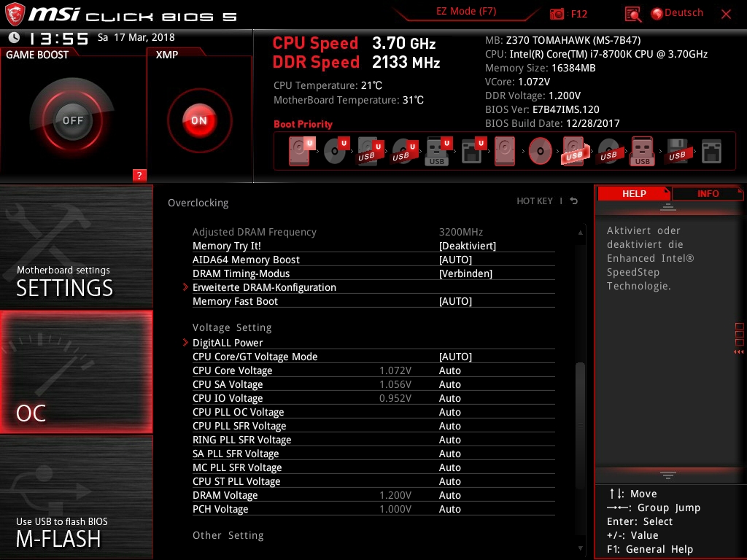
Task: Select the CPU ST PLL Voltage row
Action: 373,481
